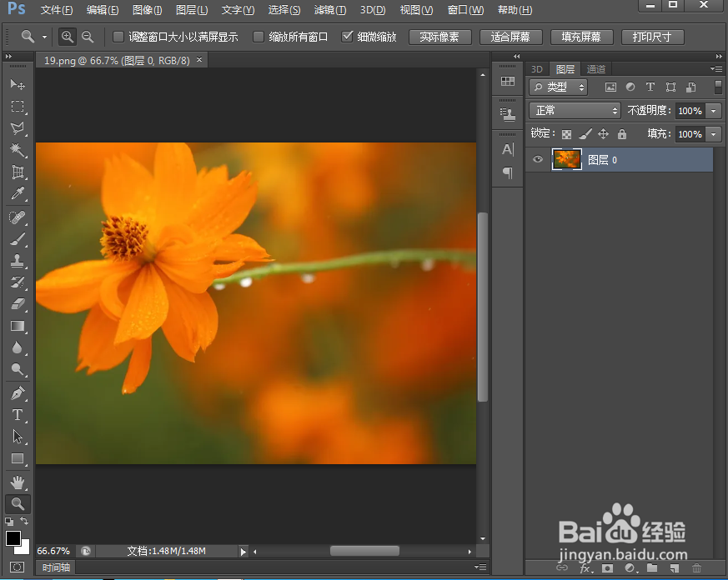The image size is (728, 580).
Task: Open the timeline panel flyout menu
Action: click(480, 567)
